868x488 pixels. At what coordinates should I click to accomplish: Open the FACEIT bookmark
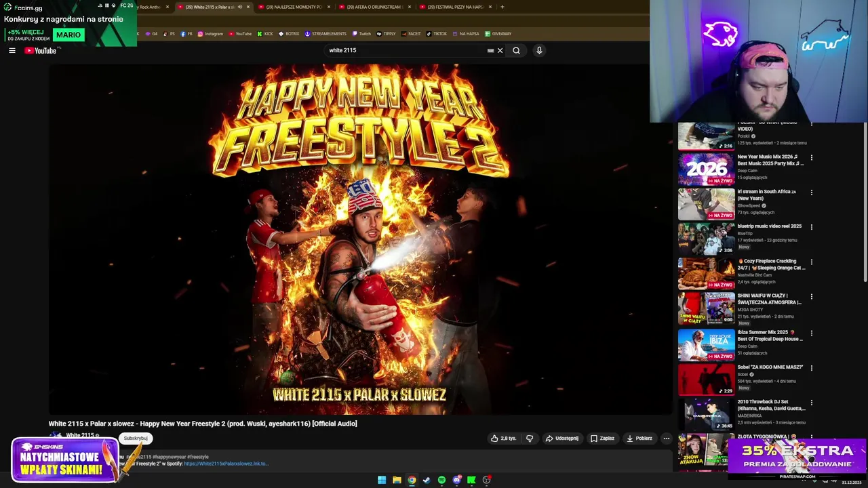click(411, 33)
